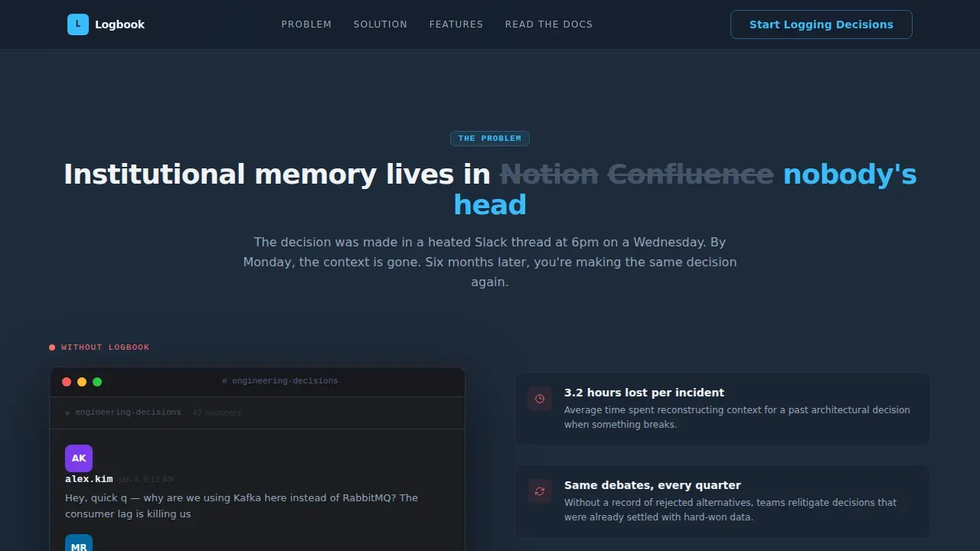
Task: Open the Features nav link
Action: [456, 24]
